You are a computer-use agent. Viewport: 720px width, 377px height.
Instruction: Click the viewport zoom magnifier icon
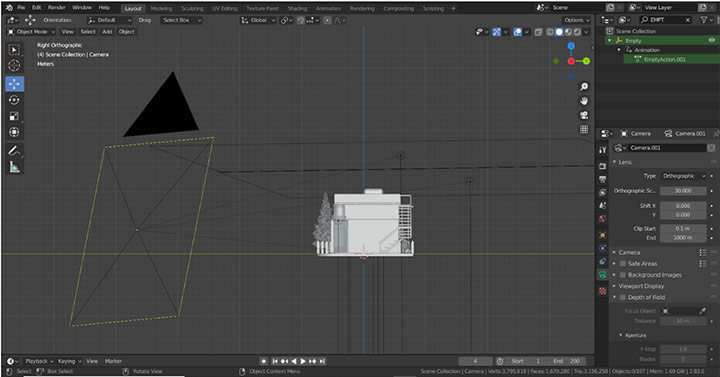pyautogui.click(x=584, y=87)
